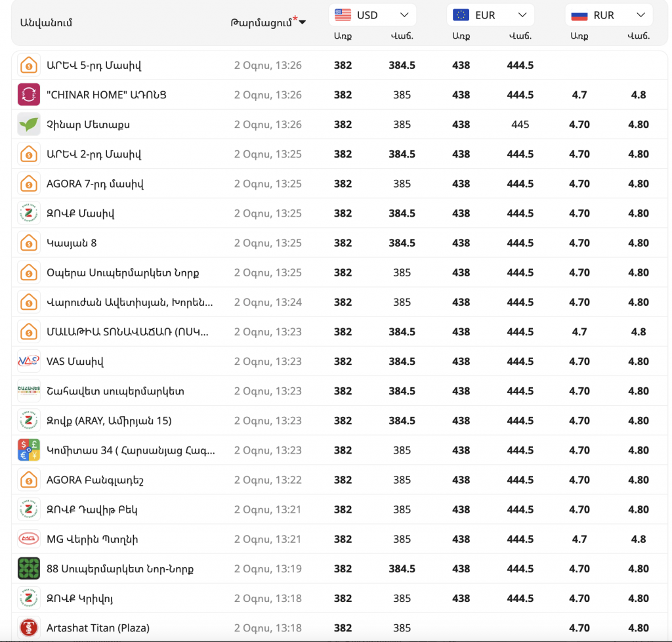Open ԶՈՎՔ Դավիթ Բեկ exchange entry
Image resolution: width=672 pixels, height=642 pixels.
[92, 509]
